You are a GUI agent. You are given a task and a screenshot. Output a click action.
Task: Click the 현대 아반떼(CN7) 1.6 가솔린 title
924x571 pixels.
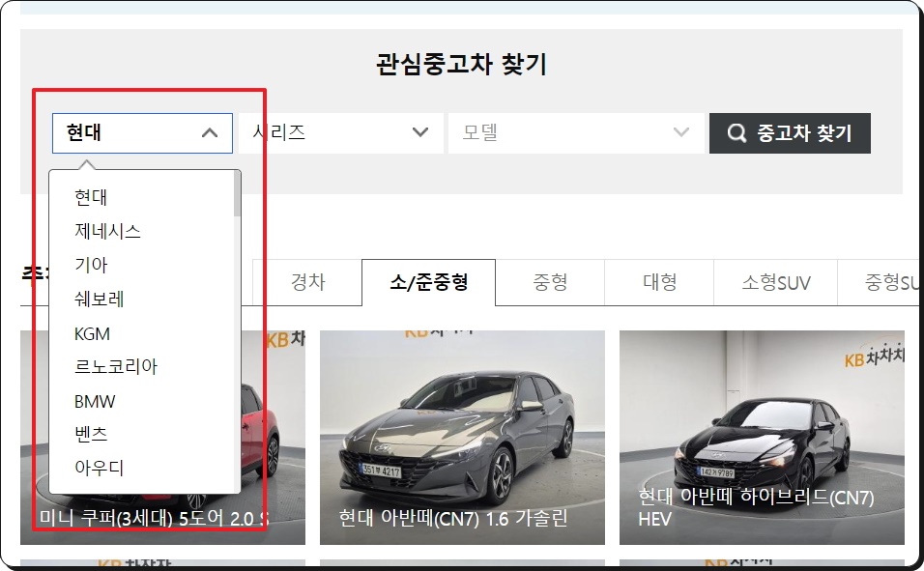pos(452,518)
